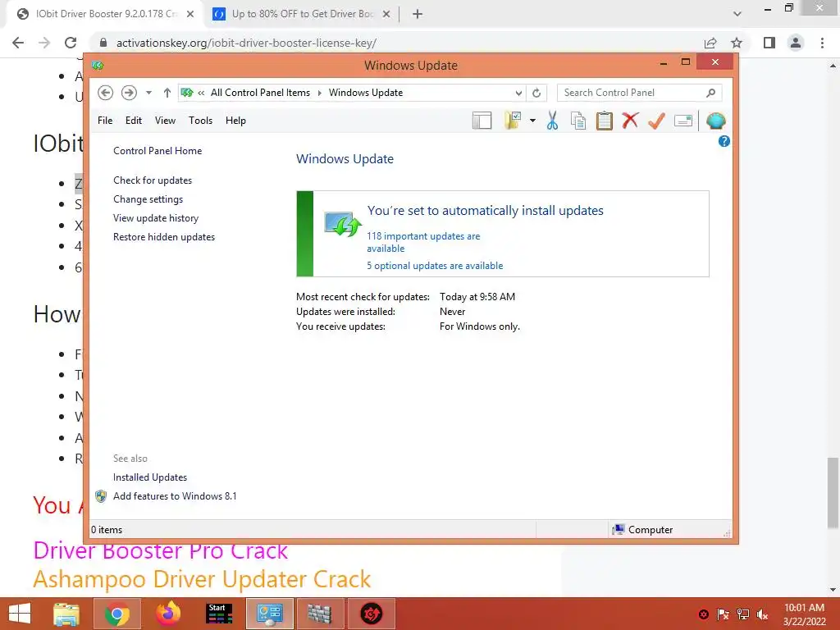The width and height of the screenshot is (840, 630).
Task: Open Firefox from the taskbar
Action: [x=168, y=614]
